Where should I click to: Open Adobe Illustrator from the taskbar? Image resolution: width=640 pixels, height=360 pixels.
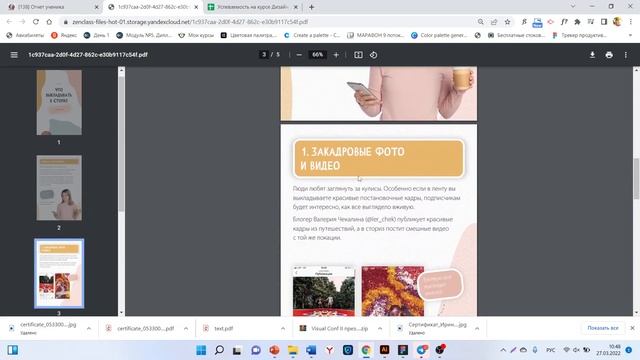click(x=384, y=350)
